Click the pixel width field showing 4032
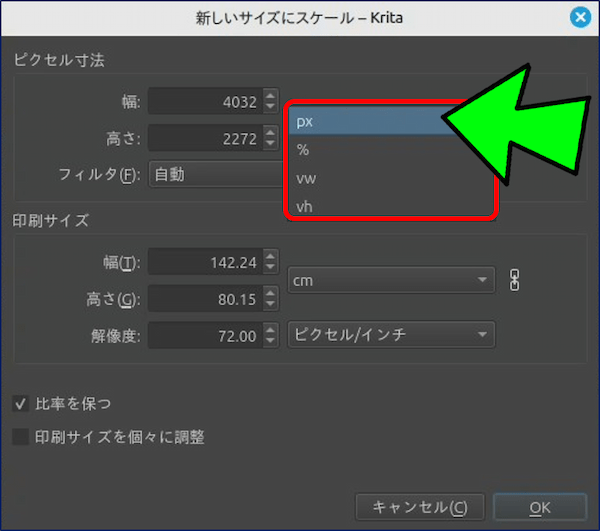600x531 pixels. tap(205, 101)
